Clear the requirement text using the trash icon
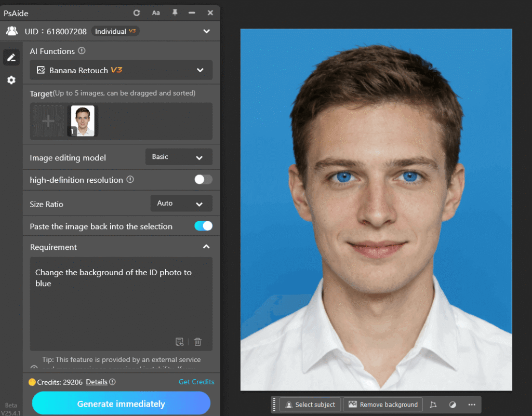Image resolution: width=532 pixels, height=416 pixels. [197, 342]
